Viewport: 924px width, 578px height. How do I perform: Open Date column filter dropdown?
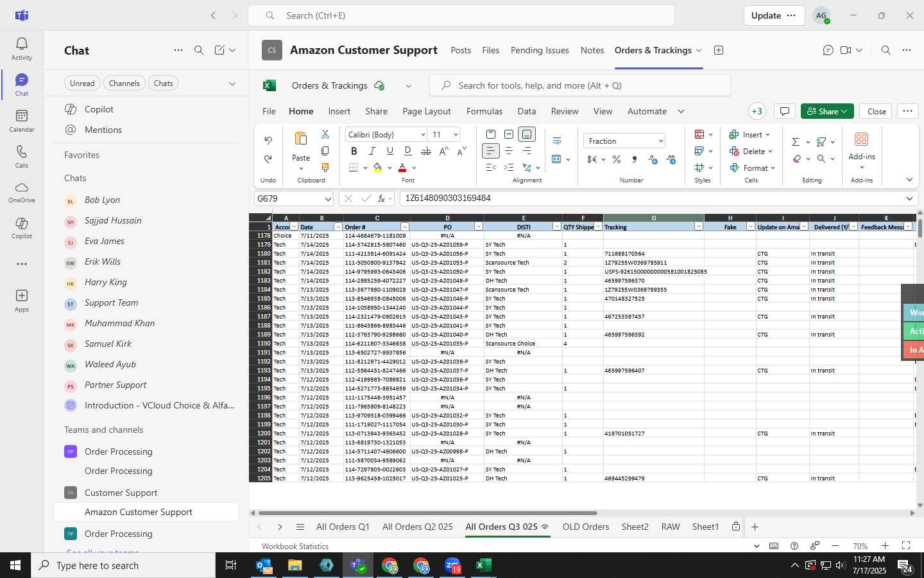(338, 227)
